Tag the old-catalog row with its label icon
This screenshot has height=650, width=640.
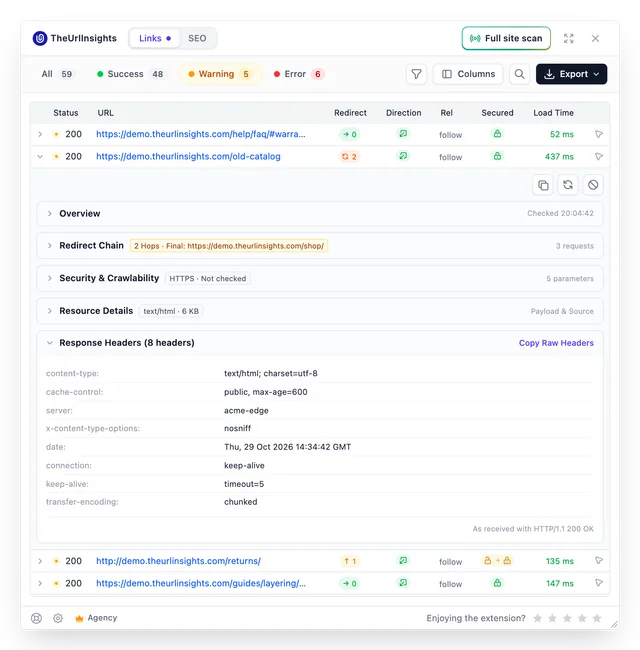(x=599, y=157)
